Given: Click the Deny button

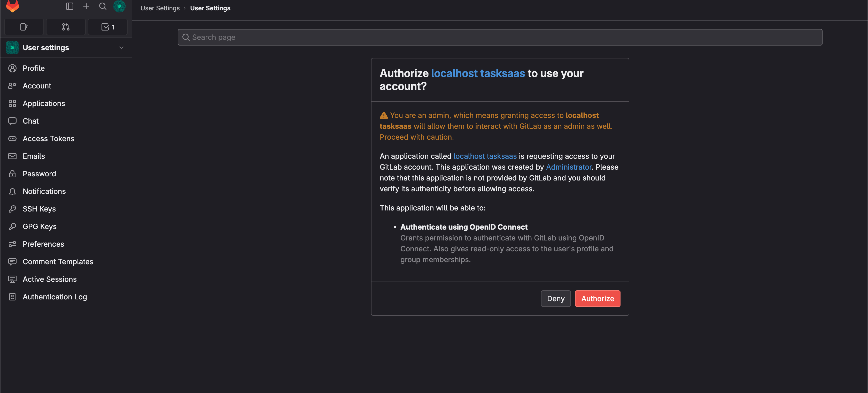Looking at the screenshot, I should 555,299.
